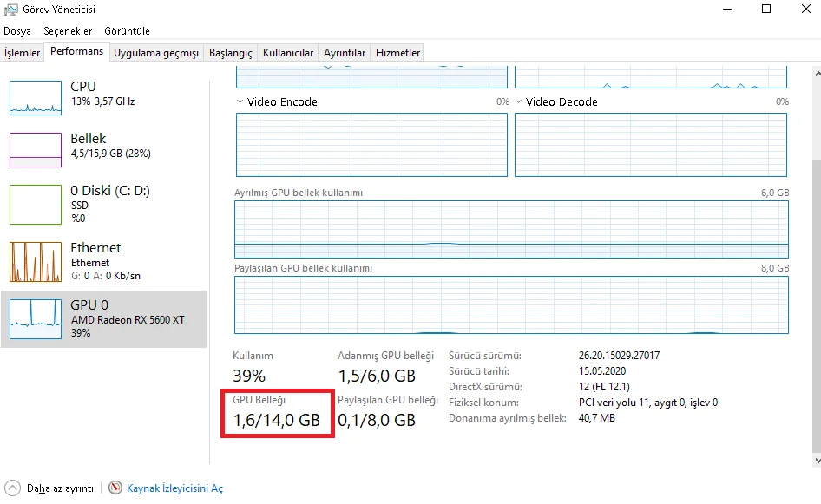Click the Kaynak İzleyicisini Aç link

[174, 488]
